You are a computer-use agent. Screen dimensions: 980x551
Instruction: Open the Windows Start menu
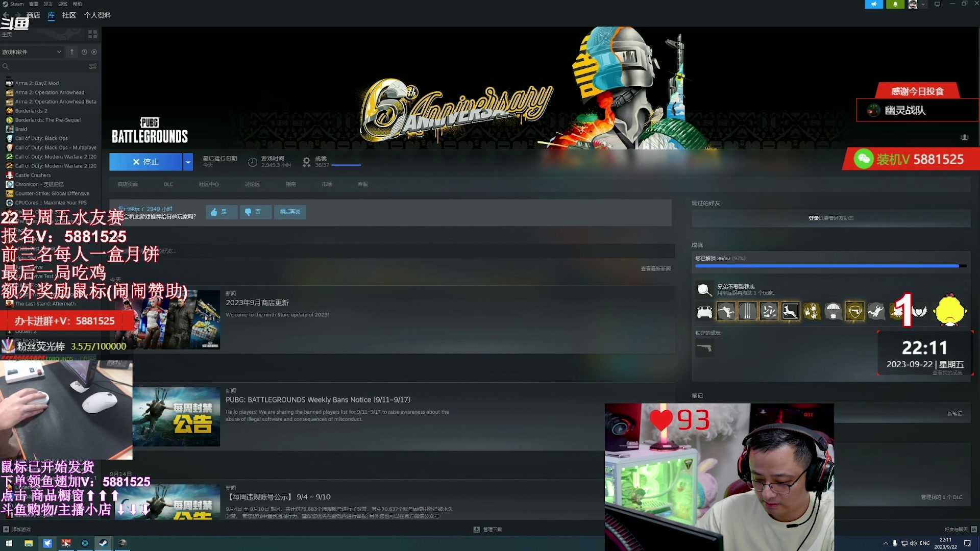coord(9,543)
